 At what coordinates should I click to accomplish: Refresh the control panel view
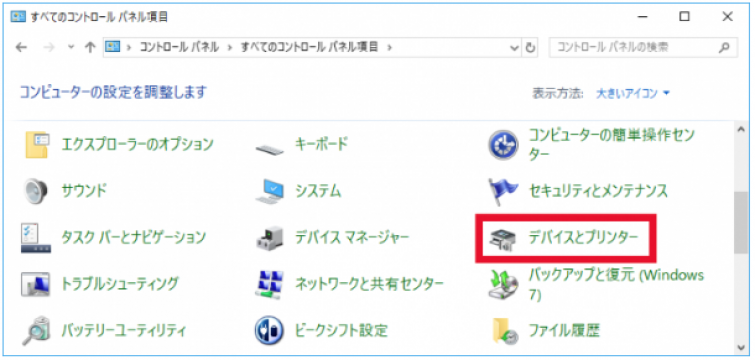coord(531,48)
